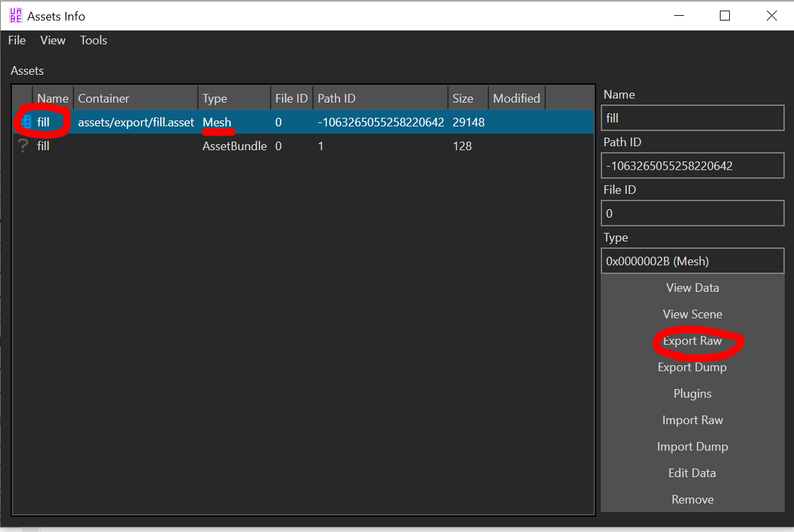Click the size value 128
The image size is (794, 532).
(462, 146)
